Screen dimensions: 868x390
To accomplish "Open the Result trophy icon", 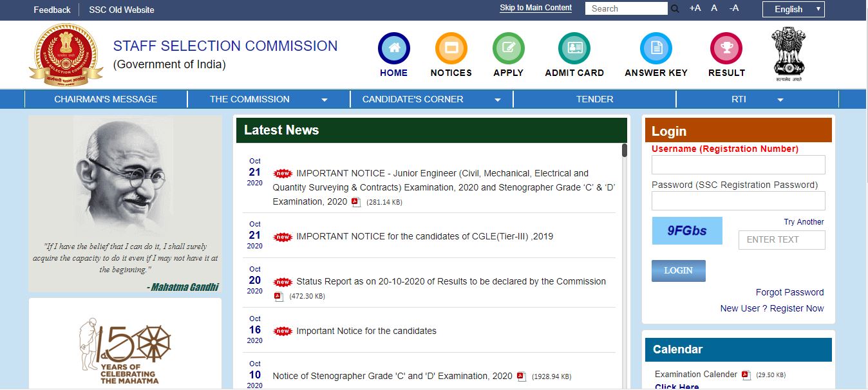I will point(726,48).
